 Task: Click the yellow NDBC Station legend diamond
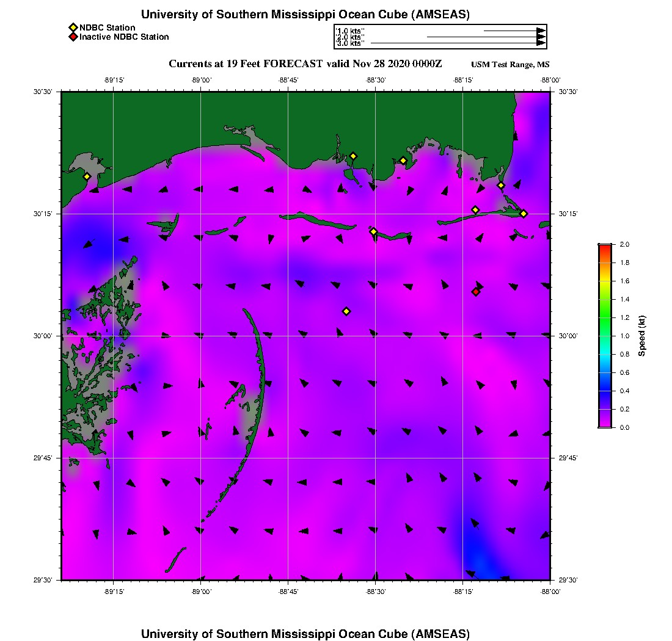[73, 27]
